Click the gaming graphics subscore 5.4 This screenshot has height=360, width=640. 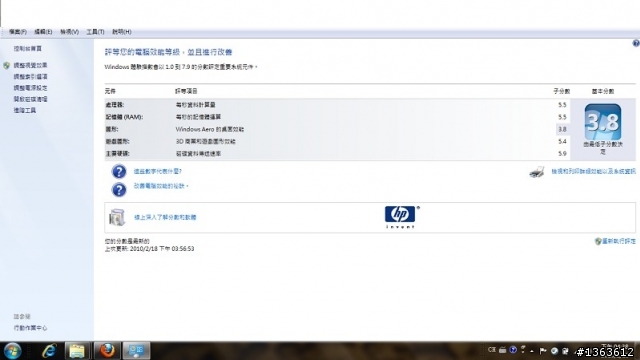[562, 142]
